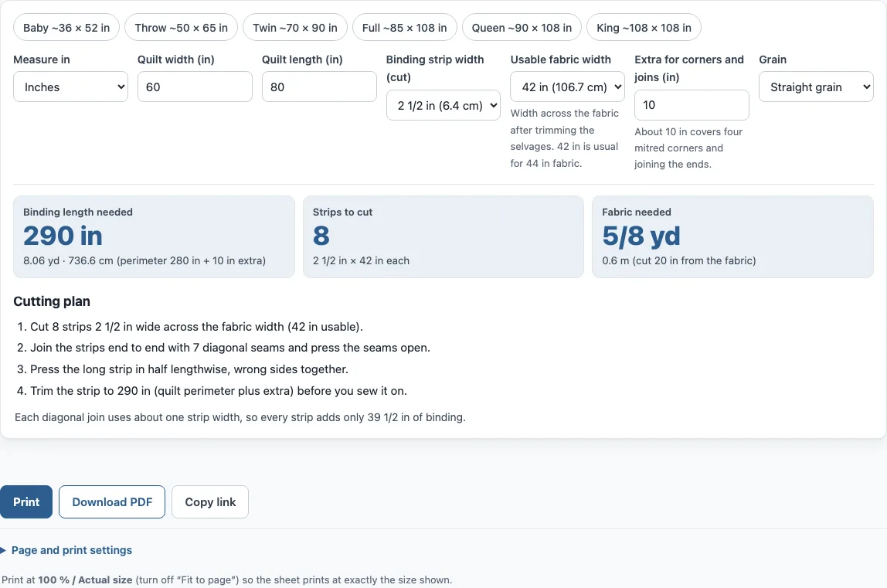Open the Binding strip width dropdown
The width and height of the screenshot is (887, 588).
pyautogui.click(x=443, y=105)
